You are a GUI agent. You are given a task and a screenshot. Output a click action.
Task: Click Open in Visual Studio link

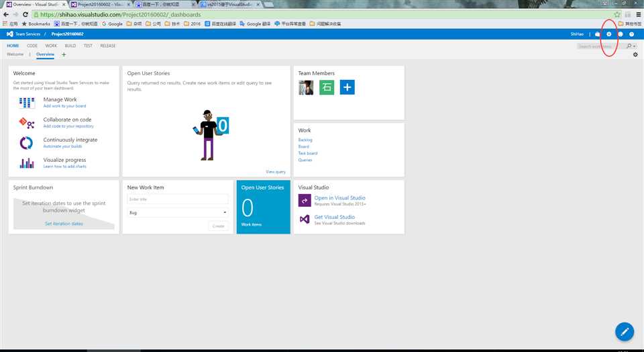[339, 197]
